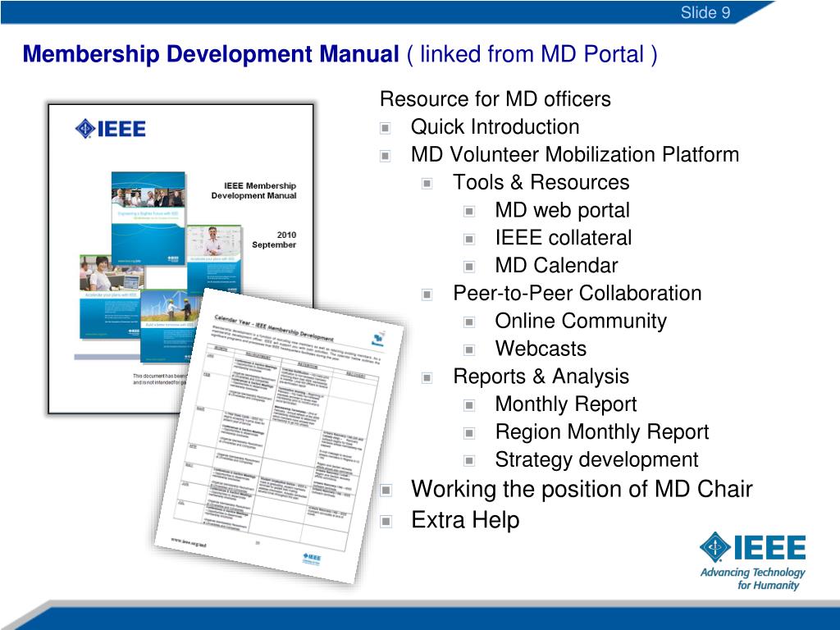Click the slide title Membership Development Manual
Viewport: 840px width, 630px height.
click(211, 54)
